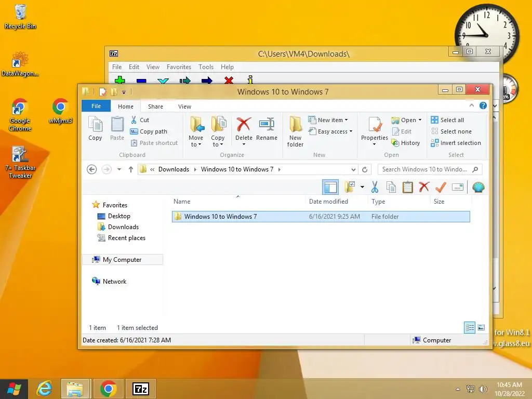The image size is (532, 399).
Task: Show file History from the ribbon
Action: [x=406, y=143]
